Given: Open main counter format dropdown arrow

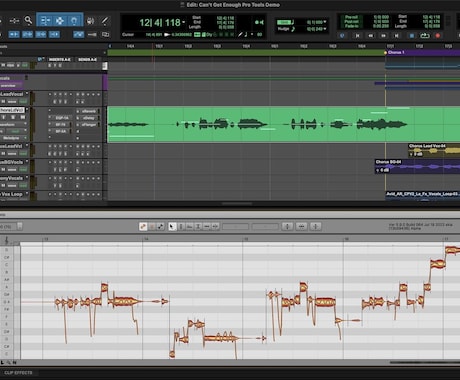Looking at the screenshot, I should tap(184, 22).
